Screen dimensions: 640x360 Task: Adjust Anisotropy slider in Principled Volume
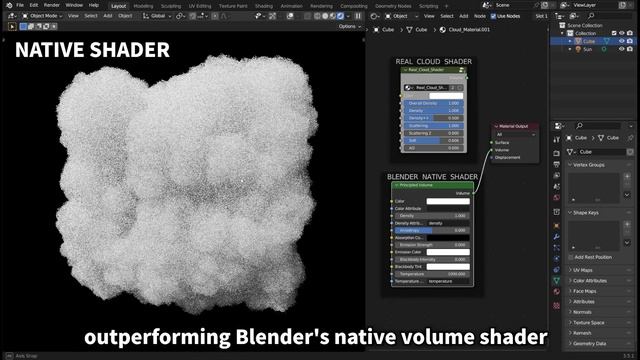click(x=432, y=230)
